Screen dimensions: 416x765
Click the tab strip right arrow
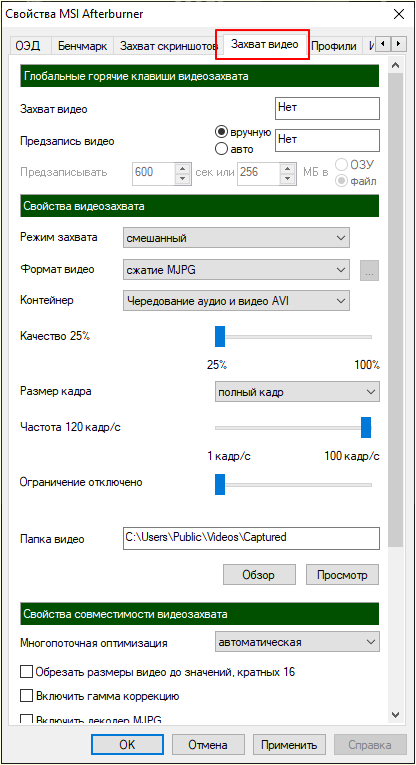tap(398, 44)
